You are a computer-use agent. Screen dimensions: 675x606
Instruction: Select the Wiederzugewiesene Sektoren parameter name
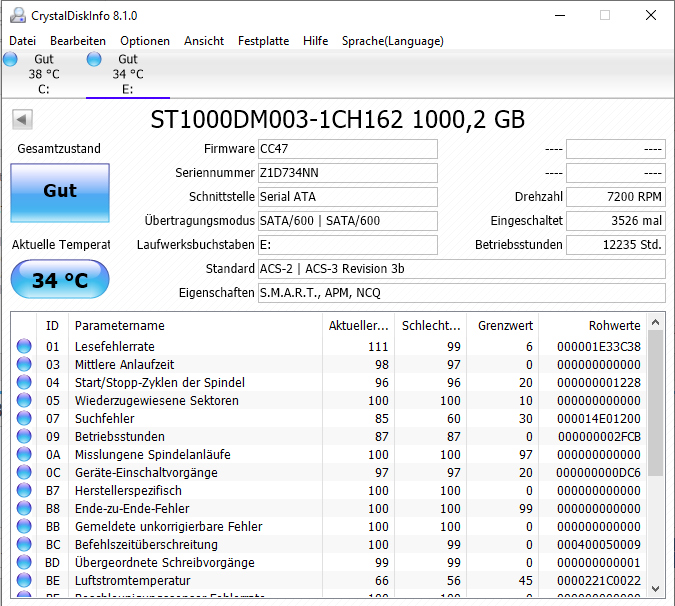(x=157, y=401)
